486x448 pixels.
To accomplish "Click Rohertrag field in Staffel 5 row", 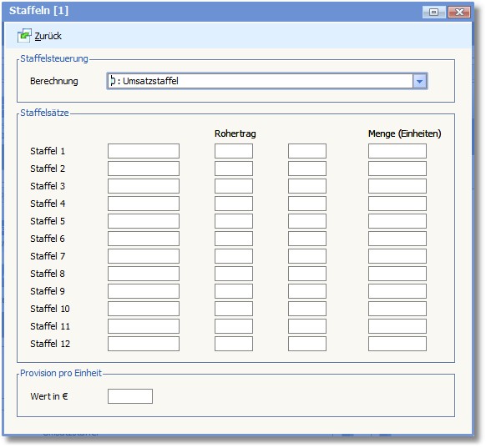I will (x=234, y=221).
